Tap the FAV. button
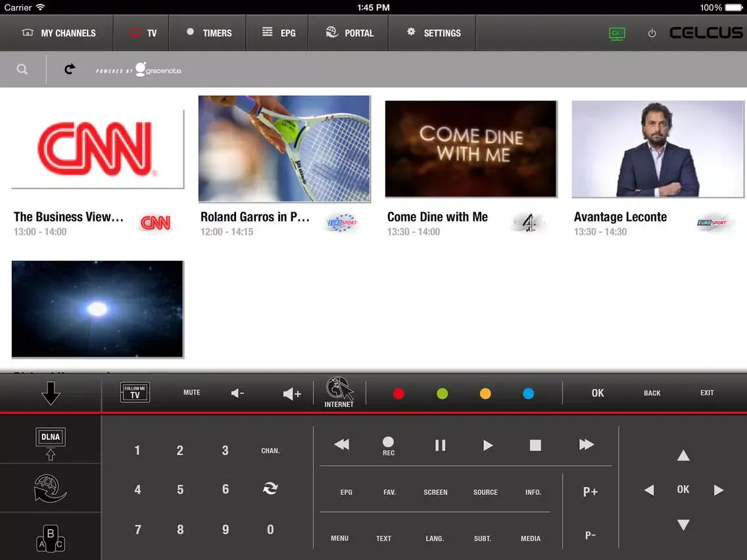Screen dimensions: 747x560 point(390,492)
